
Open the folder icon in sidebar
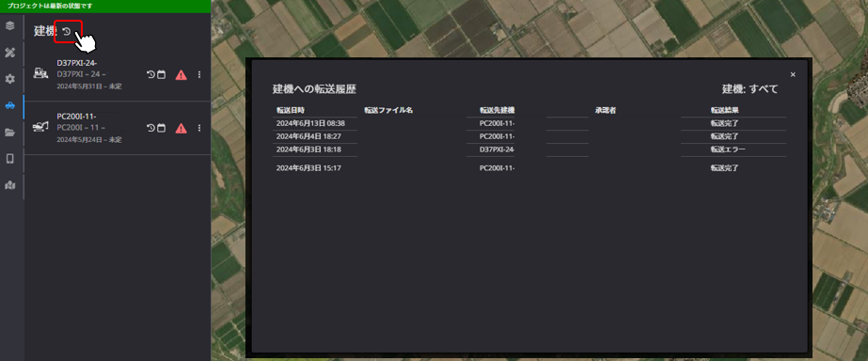point(10,133)
